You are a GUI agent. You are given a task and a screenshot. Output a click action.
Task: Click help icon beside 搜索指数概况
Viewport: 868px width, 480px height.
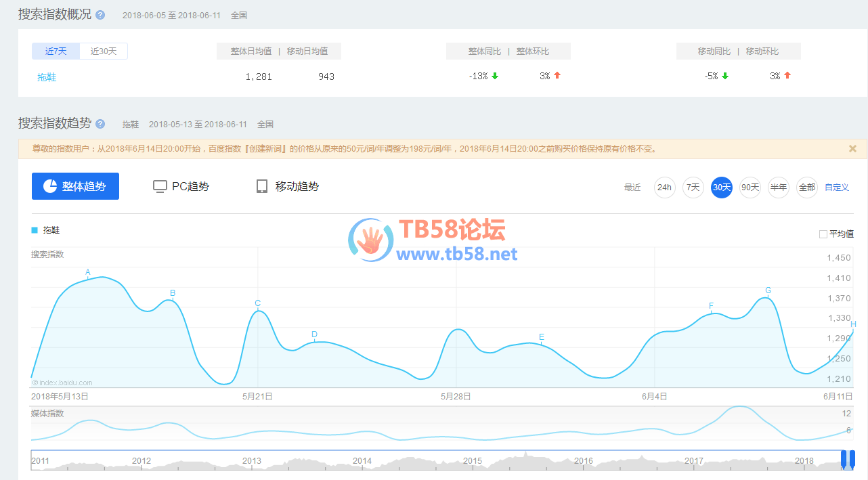click(100, 15)
